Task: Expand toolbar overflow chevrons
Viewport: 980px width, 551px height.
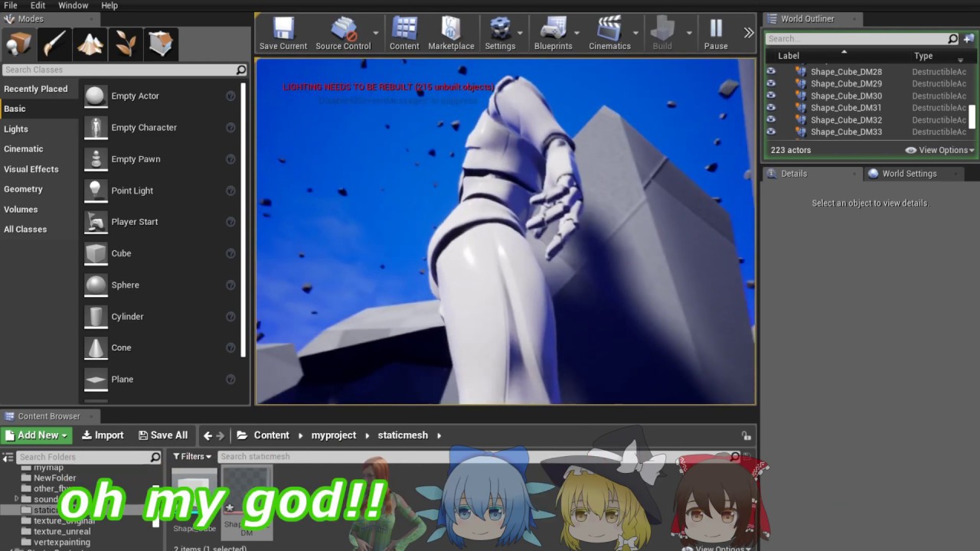Action: coord(749,32)
